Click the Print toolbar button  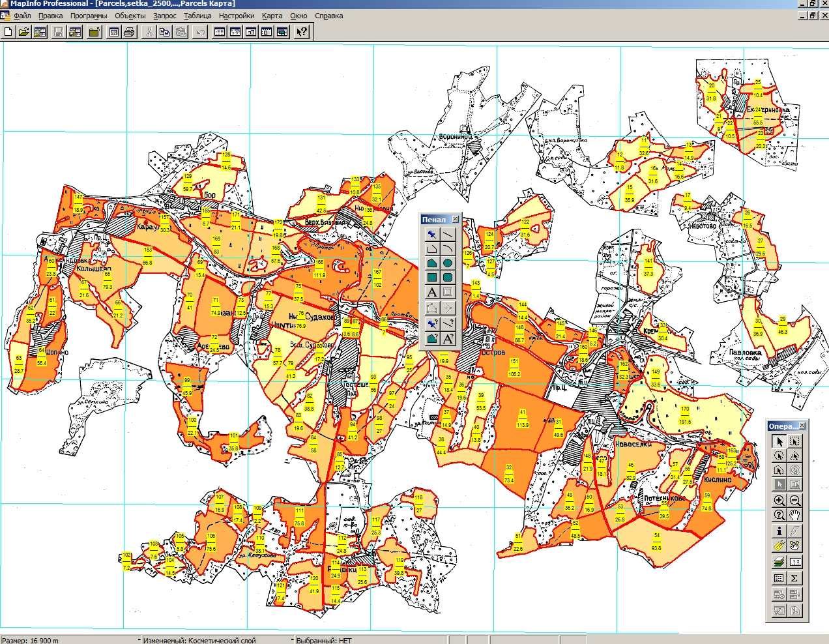pos(129,31)
